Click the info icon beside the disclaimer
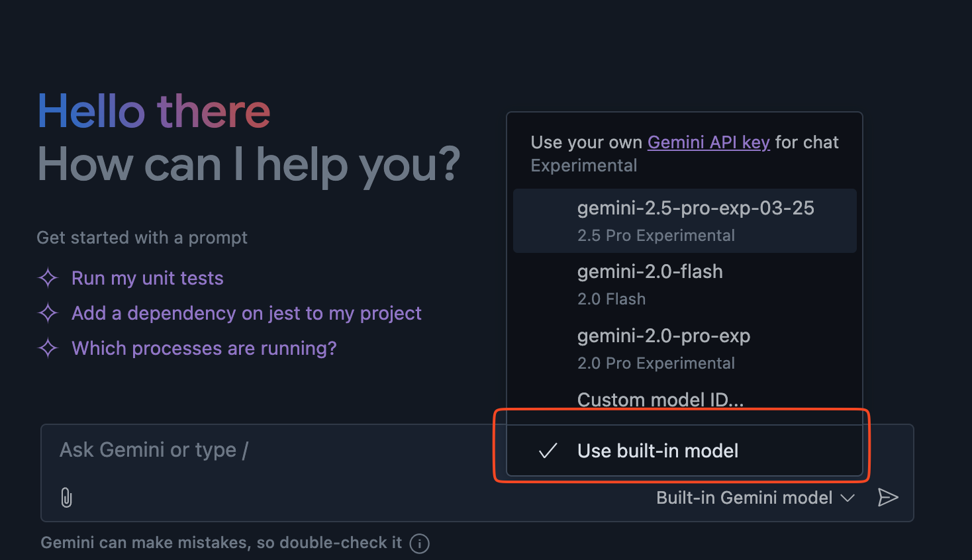Screen dimensions: 972x560 (419, 543)
